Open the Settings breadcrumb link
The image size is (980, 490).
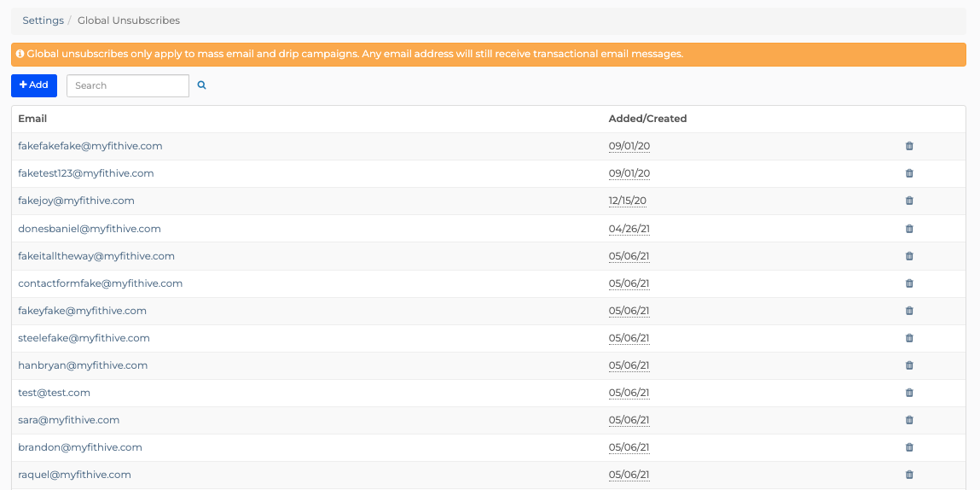pos(43,20)
